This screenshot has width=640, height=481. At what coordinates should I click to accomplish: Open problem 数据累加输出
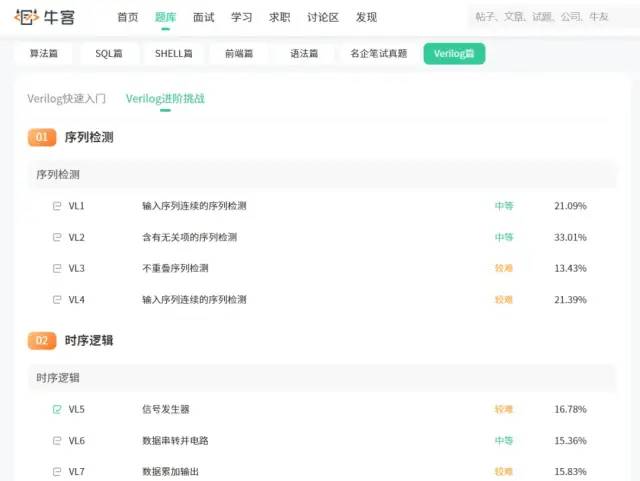[x=171, y=472]
